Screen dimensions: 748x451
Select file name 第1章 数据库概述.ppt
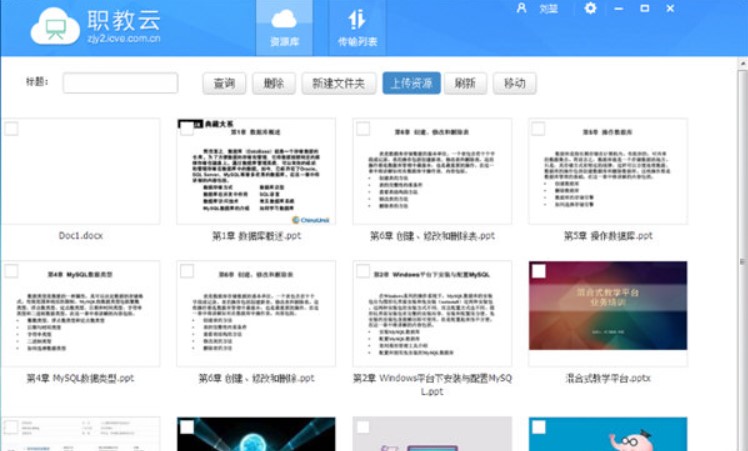tap(256, 236)
